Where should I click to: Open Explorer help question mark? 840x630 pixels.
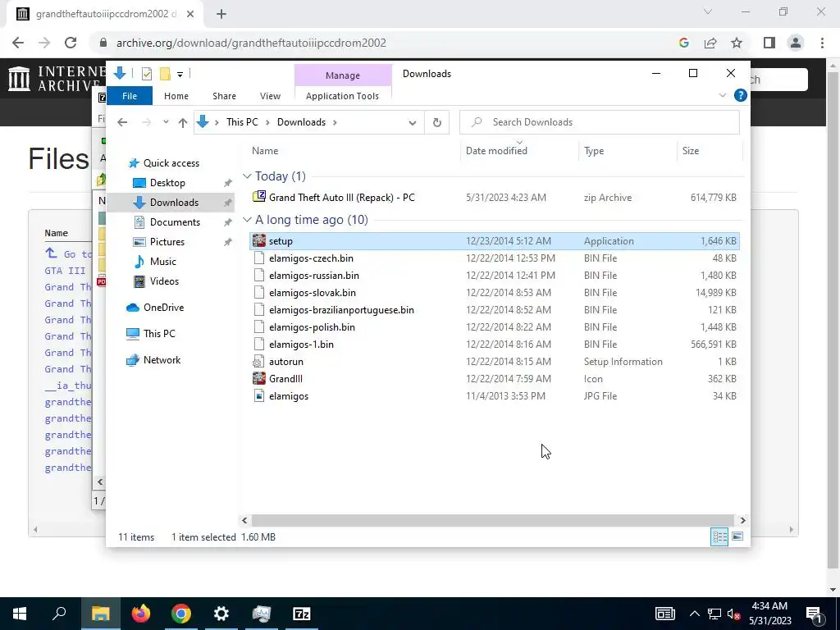[x=741, y=95]
